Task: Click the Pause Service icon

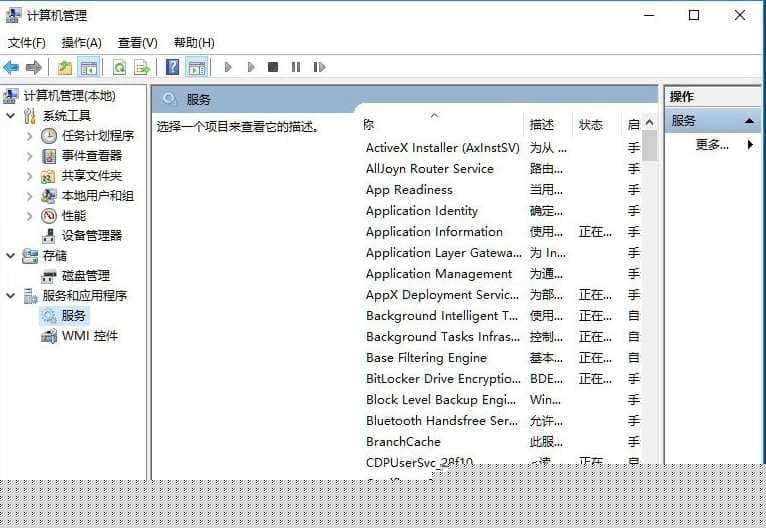Action: point(296,67)
